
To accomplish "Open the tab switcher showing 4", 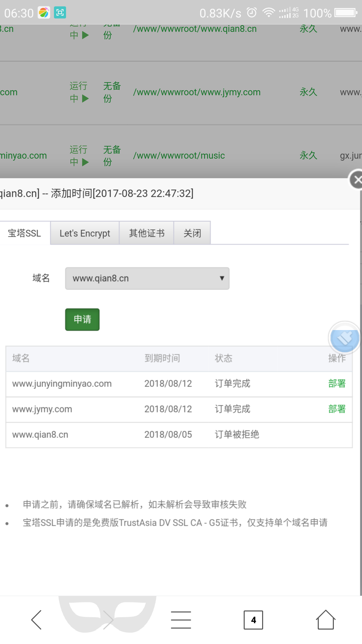I will coord(253,620).
